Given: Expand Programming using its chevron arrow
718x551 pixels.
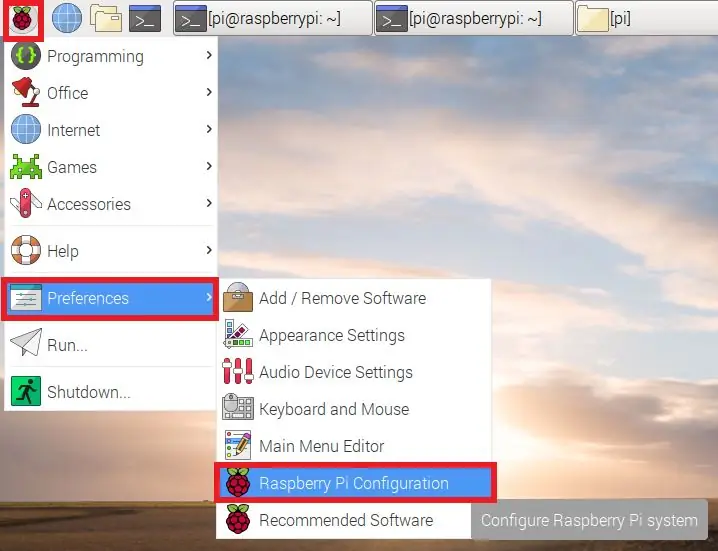Looking at the screenshot, I should 209,55.
